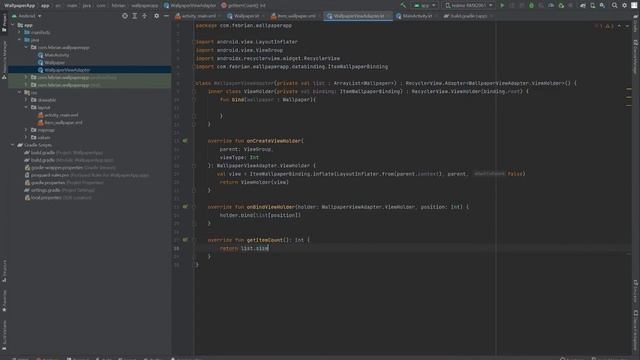Run the app with green play button
This screenshot has width=640, height=360.
pos(502,5)
